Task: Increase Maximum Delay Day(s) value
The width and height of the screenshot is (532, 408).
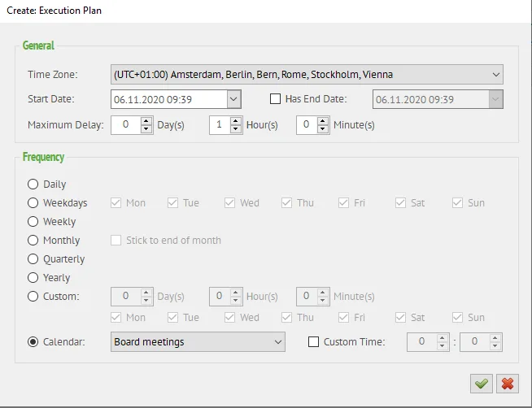Action: click(146, 121)
